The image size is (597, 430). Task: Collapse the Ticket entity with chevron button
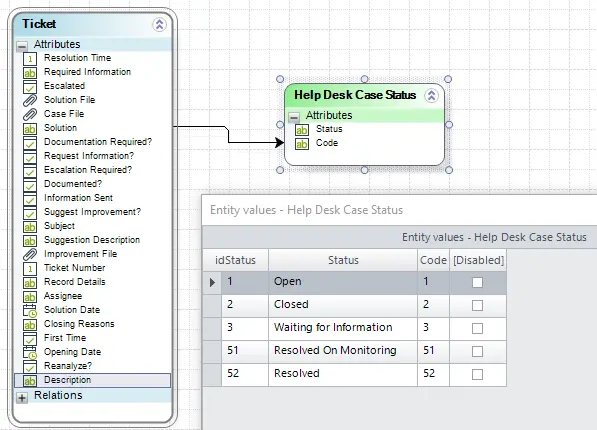(159, 25)
